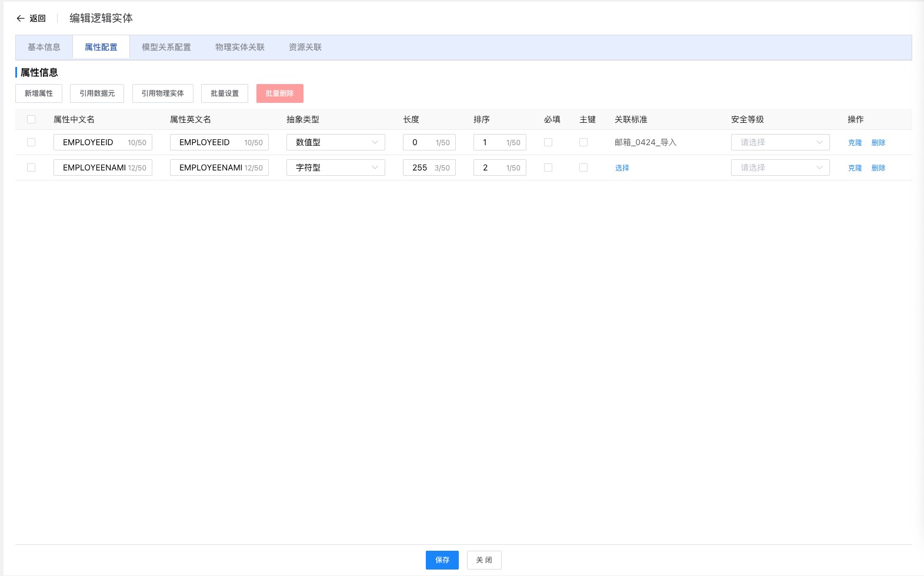Image resolution: width=924 pixels, height=576 pixels.
Task: Toggle the select-all checkbox in table header
Action: [31, 119]
